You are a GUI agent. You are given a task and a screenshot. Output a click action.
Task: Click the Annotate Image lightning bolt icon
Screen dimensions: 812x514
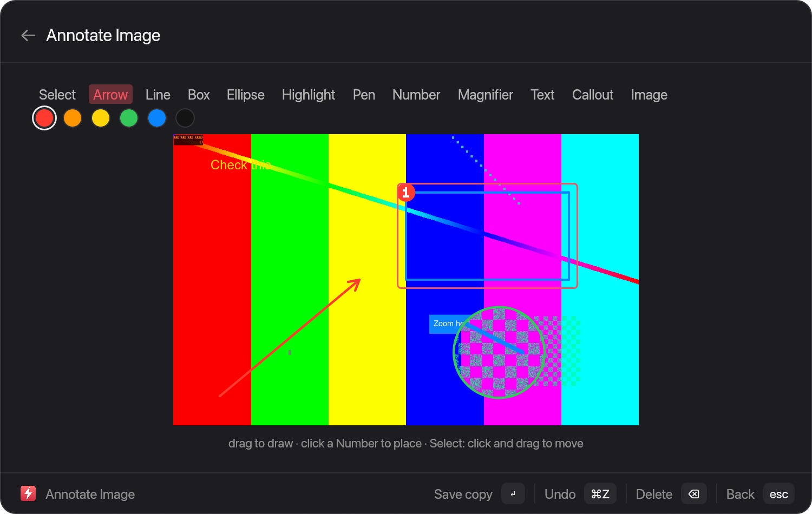pos(28,493)
